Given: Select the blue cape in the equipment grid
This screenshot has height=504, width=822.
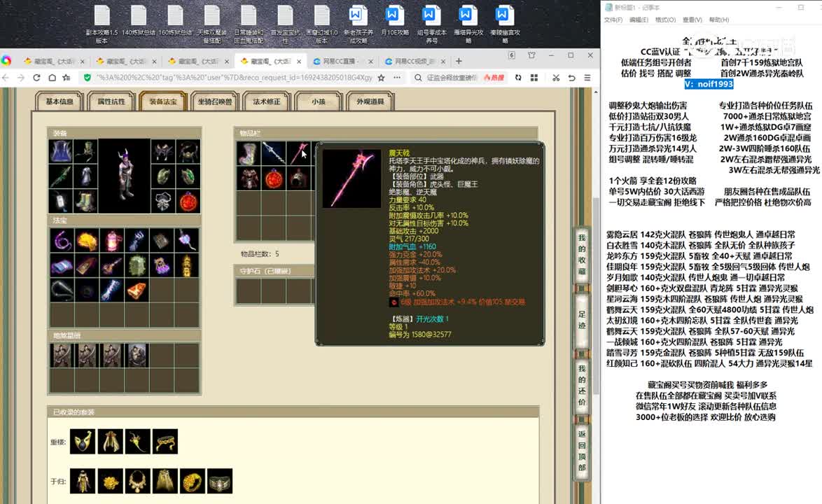Looking at the screenshot, I should click(x=61, y=151).
